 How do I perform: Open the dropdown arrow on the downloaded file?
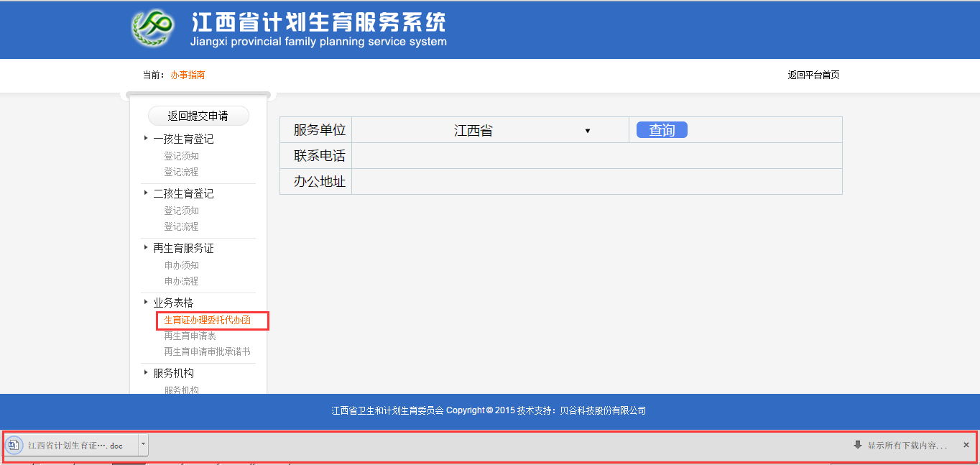[142, 445]
